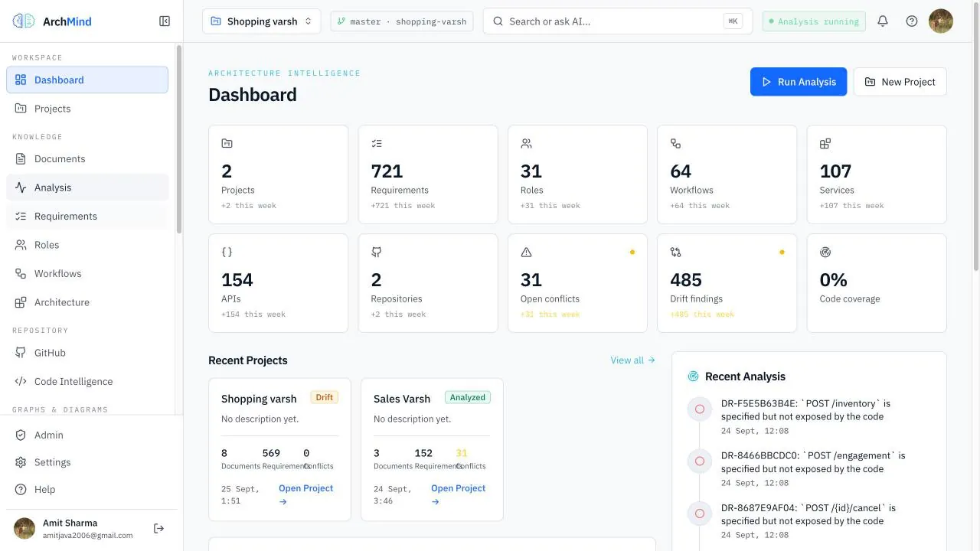Screen dimensions: 980x551
Task: Click the ArchMind brain logo
Action: 24,21
